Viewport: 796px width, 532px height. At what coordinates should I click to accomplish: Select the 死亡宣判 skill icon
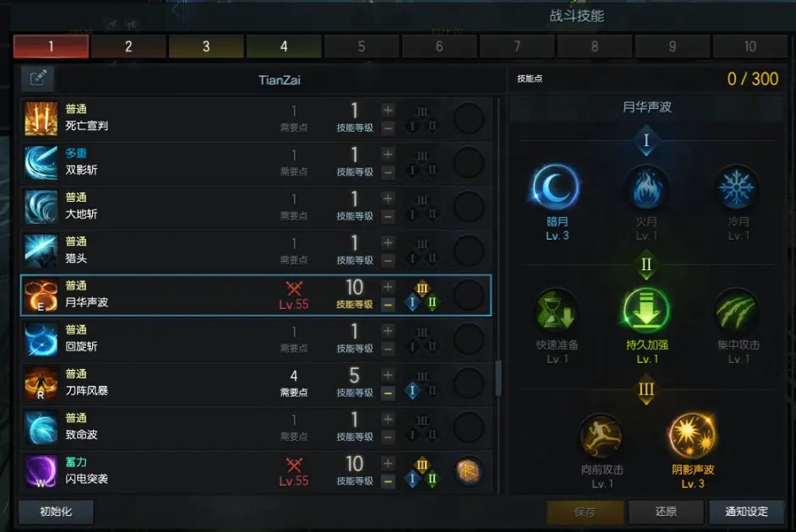click(41, 119)
